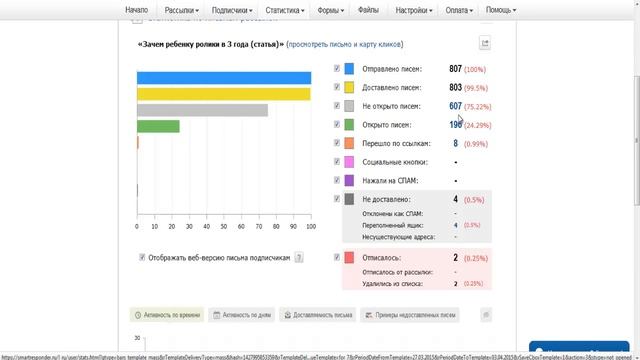Toggle the Перешло по ссылкам checkbox
Viewport: 640px width, 360px height.
pyautogui.click(x=337, y=143)
